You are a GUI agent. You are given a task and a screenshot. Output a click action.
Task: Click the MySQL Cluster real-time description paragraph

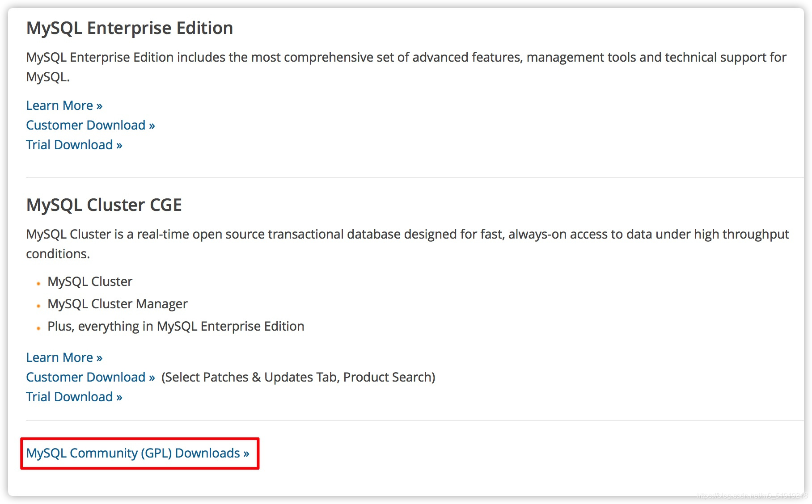(x=407, y=244)
